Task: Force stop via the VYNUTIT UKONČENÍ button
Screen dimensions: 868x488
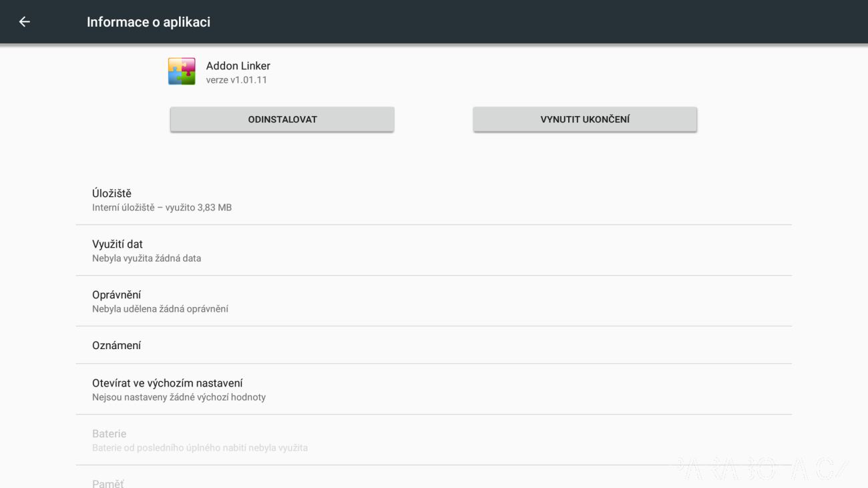Action: (585, 119)
